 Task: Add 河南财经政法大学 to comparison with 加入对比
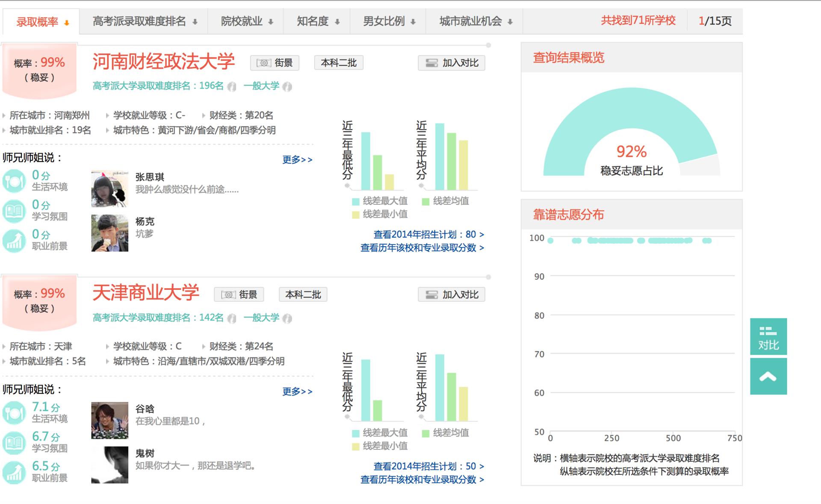[452, 63]
